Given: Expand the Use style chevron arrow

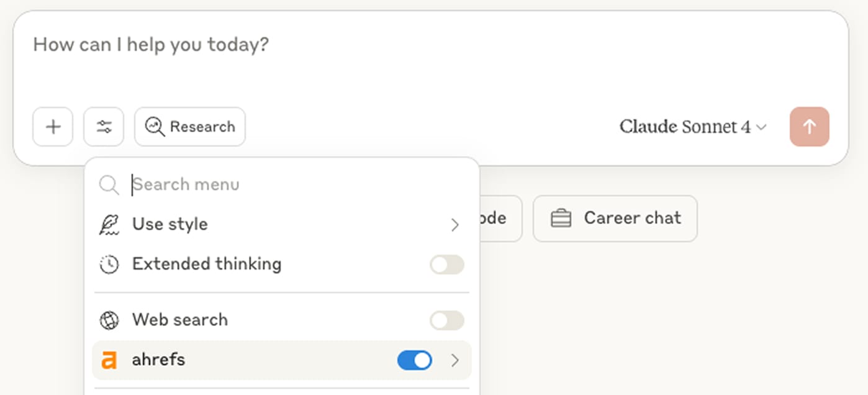Looking at the screenshot, I should (454, 225).
